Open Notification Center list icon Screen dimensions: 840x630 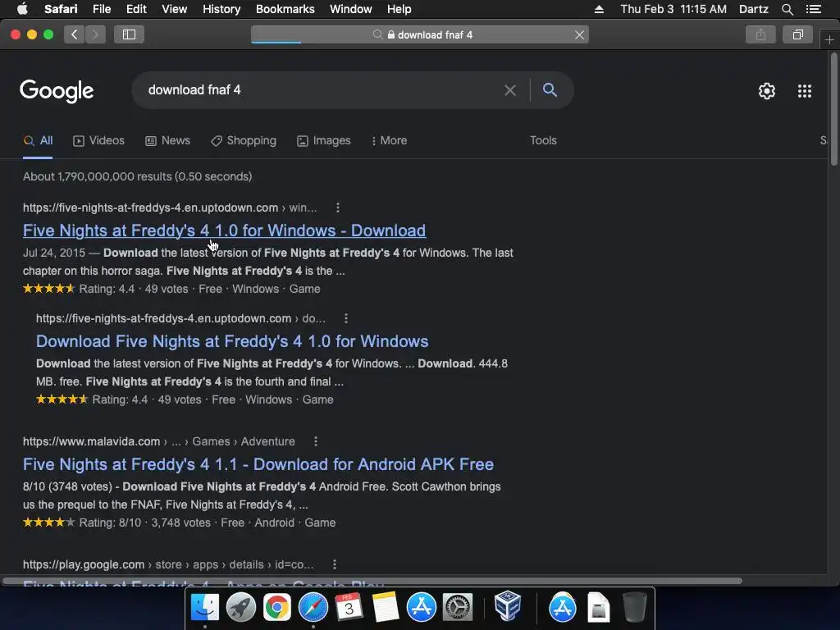coord(813,9)
